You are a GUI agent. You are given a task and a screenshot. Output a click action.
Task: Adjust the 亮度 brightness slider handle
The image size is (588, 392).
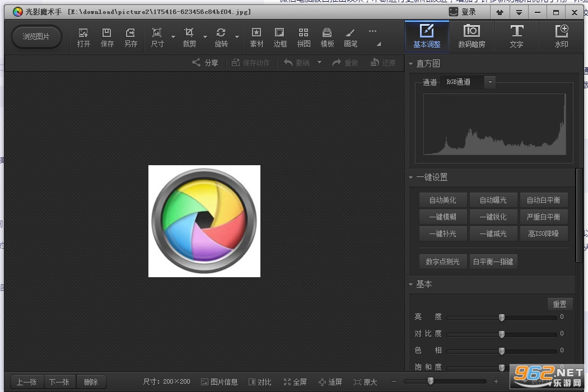tap(501, 318)
